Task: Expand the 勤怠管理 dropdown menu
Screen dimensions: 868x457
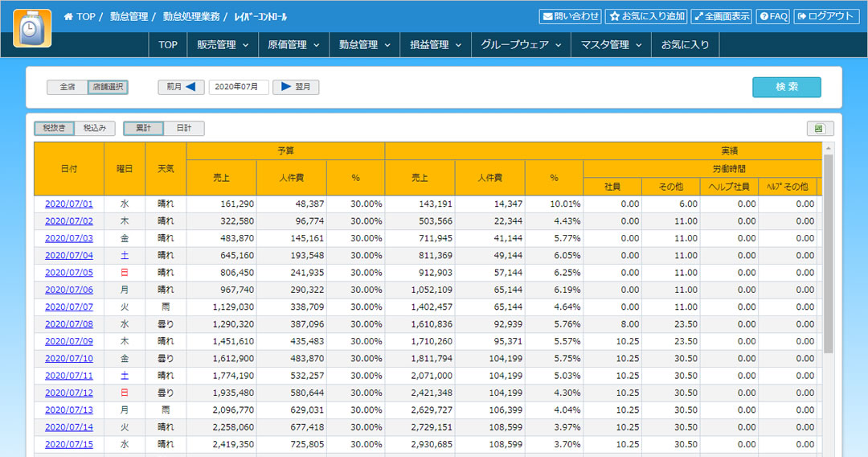Action: (364, 45)
